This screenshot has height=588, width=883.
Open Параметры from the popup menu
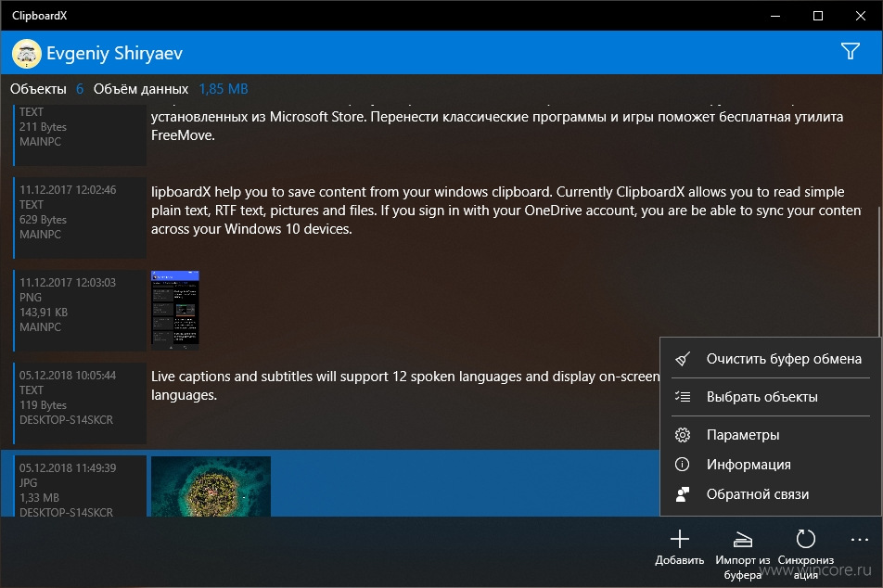771,435
